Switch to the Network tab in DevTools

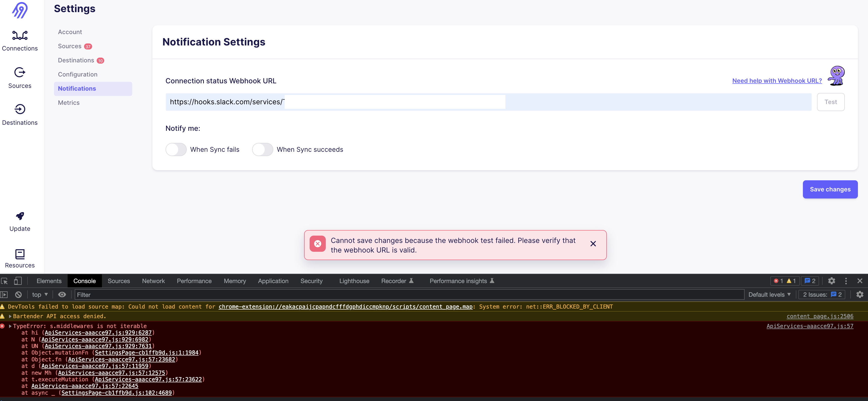point(153,281)
